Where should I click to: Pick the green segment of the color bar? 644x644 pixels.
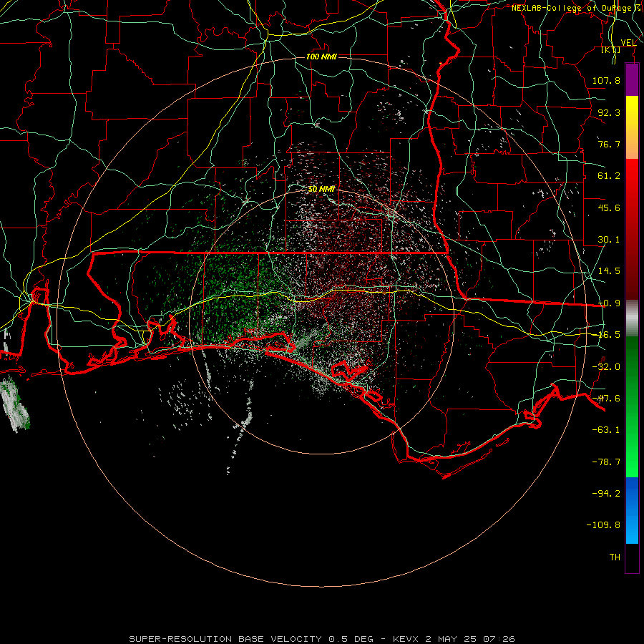[632, 406]
